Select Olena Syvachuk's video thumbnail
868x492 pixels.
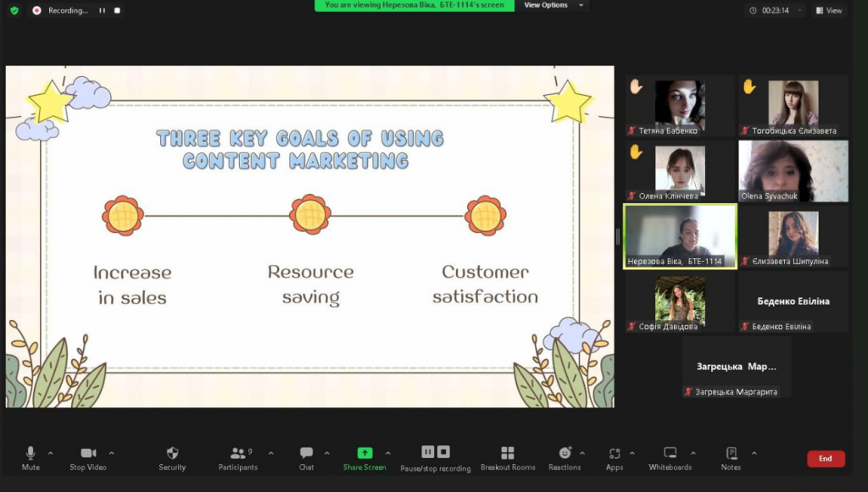click(793, 171)
